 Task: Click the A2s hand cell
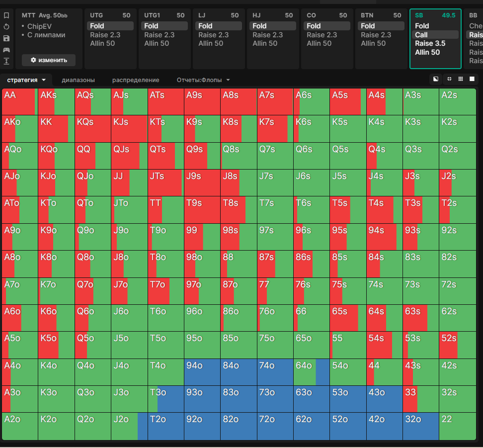pyautogui.click(x=458, y=102)
